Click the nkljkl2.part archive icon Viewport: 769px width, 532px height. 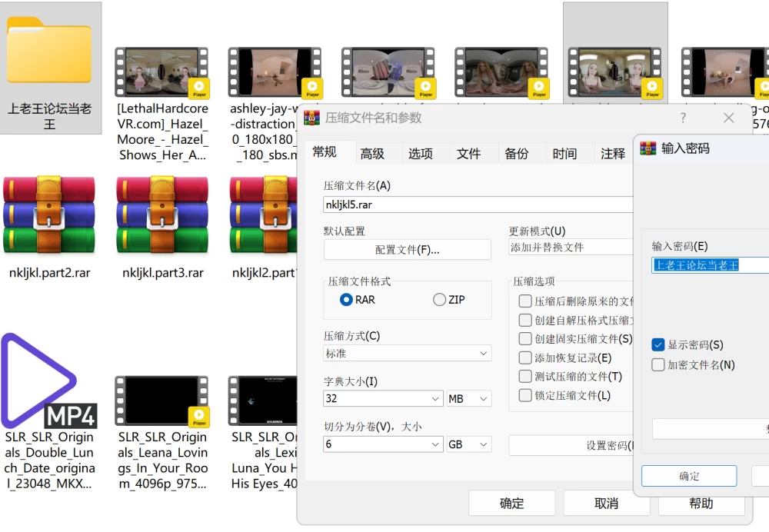tap(263, 216)
